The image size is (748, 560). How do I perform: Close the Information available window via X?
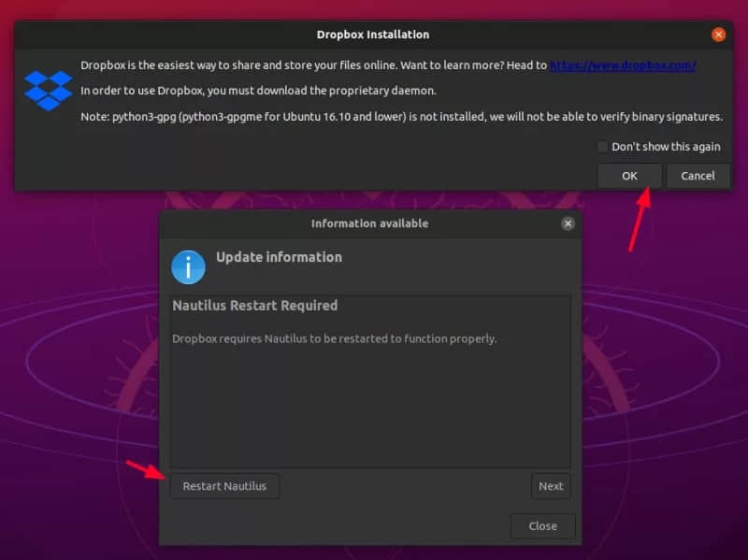coord(568,223)
